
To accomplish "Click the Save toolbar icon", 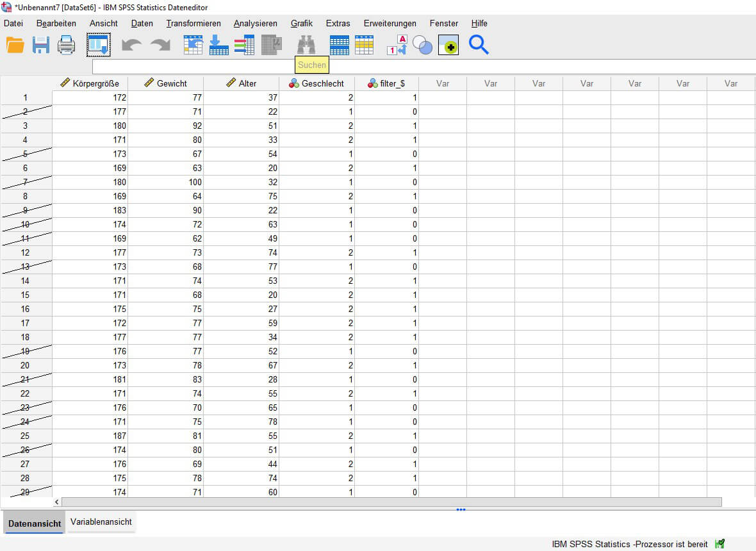I will pos(40,45).
